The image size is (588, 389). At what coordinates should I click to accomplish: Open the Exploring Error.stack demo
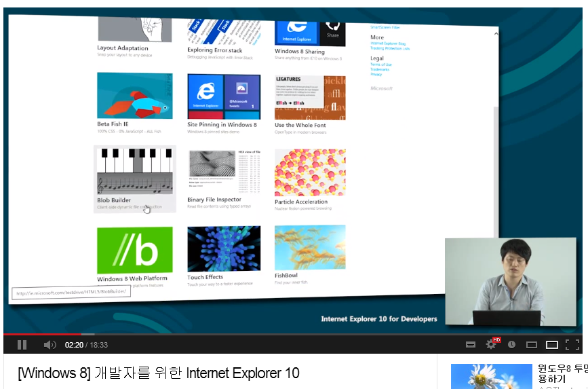coord(224,39)
